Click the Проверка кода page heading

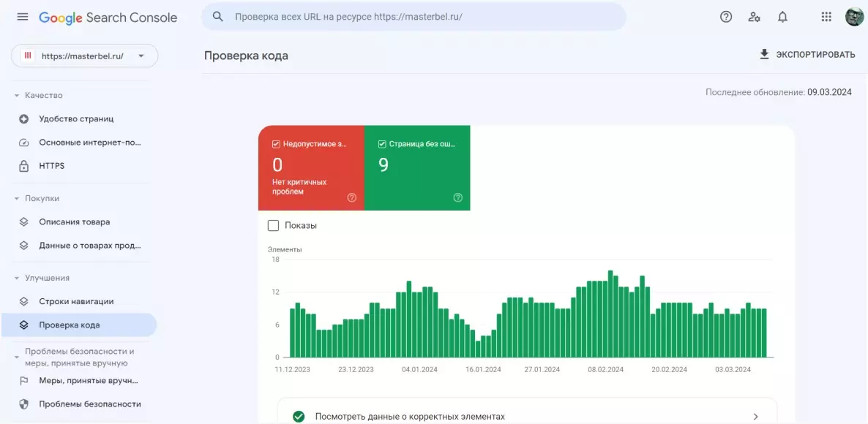coord(246,56)
